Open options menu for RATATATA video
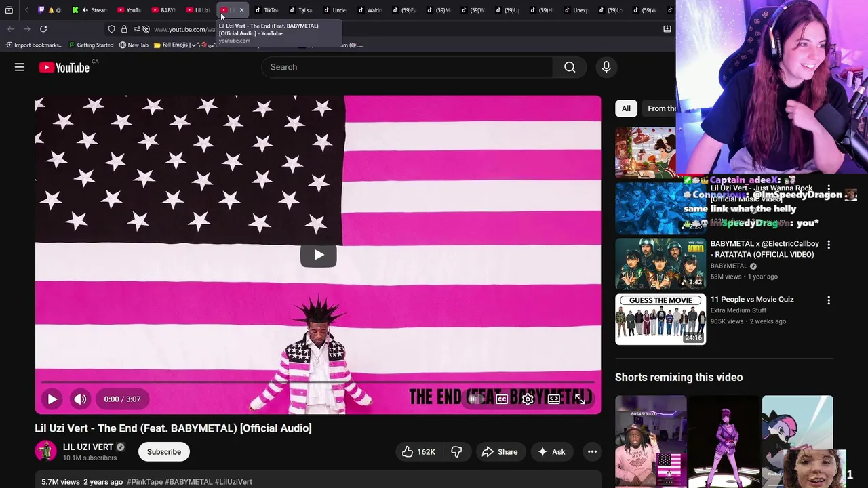 (x=828, y=245)
